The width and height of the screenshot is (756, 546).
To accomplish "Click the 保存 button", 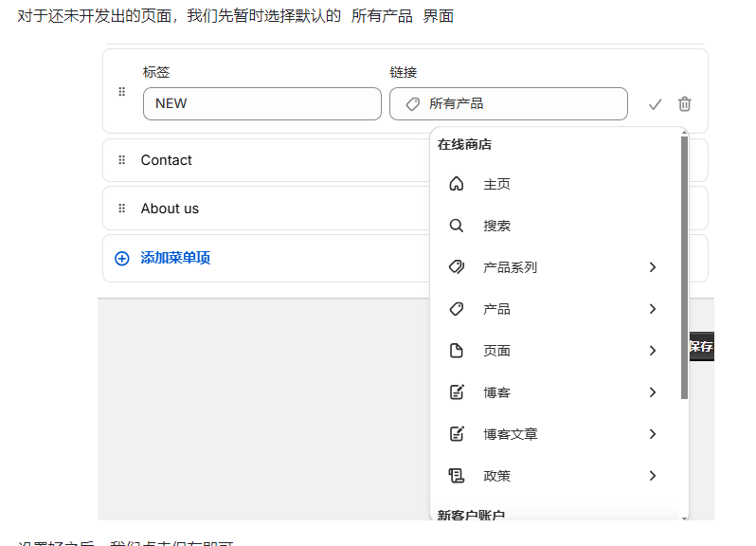I will (x=701, y=346).
